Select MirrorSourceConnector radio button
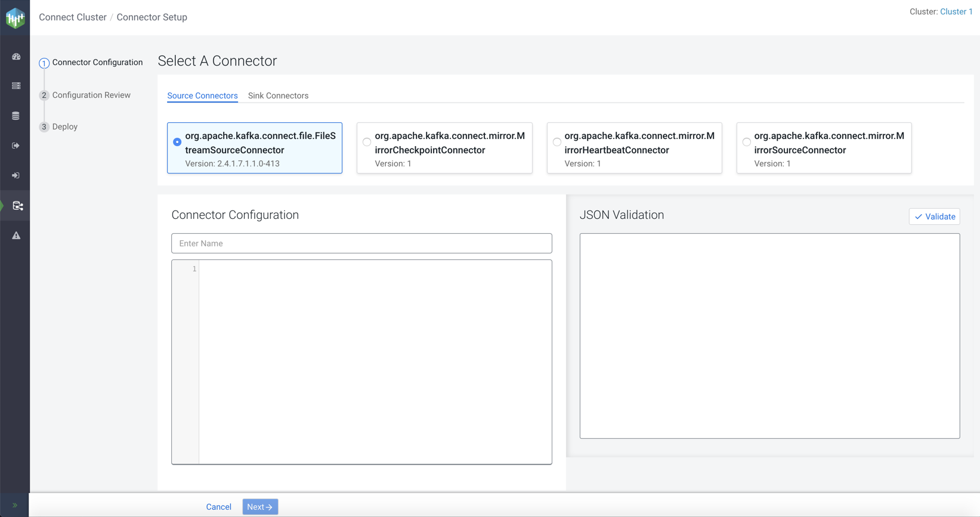Image resolution: width=980 pixels, height=517 pixels. coord(746,142)
